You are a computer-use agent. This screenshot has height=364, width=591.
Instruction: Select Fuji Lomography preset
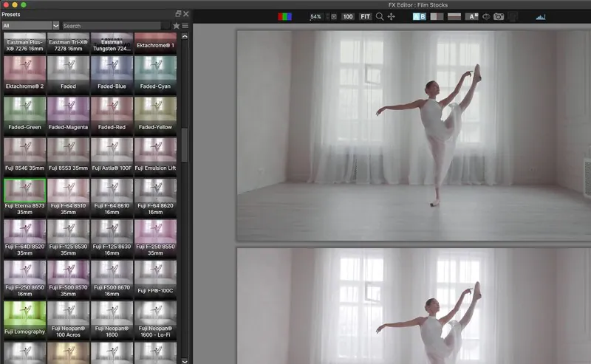(x=24, y=320)
